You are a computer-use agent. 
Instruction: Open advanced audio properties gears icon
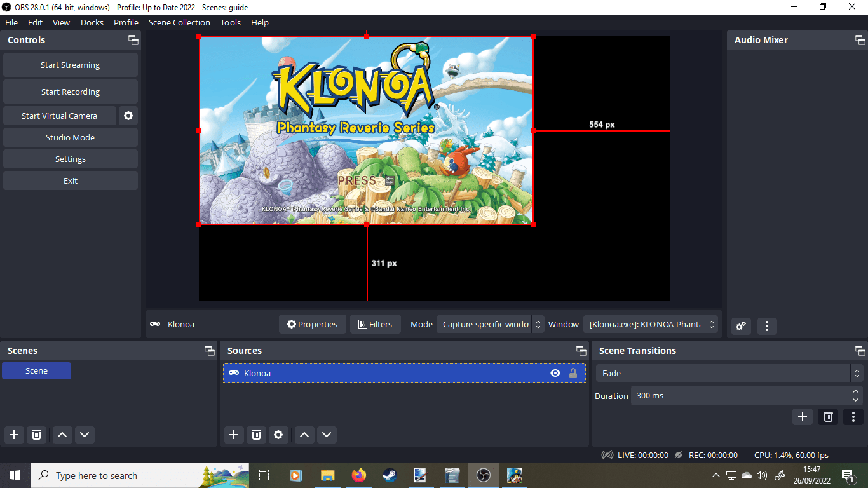pyautogui.click(x=741, y=326)
